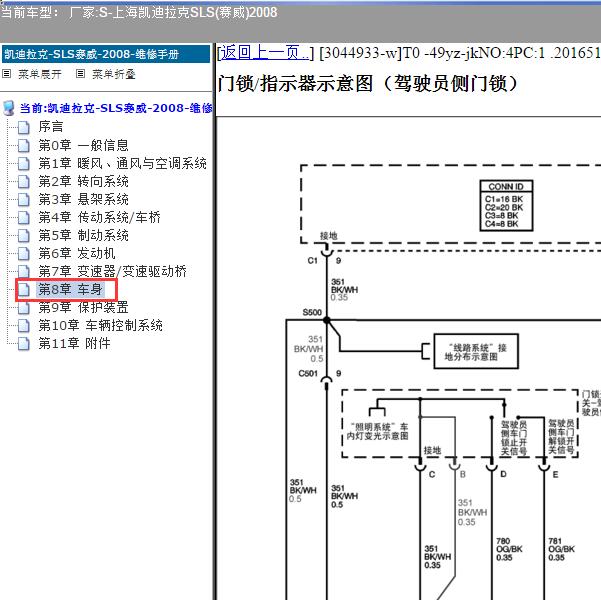Click page icon beside 第1章

tap(24, 163)
